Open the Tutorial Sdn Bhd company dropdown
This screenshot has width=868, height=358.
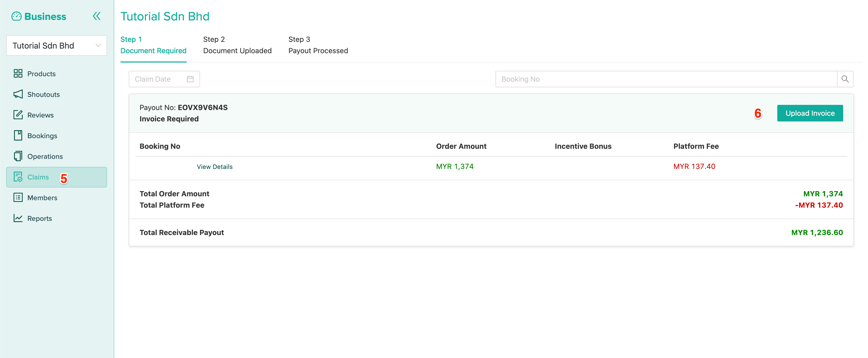[x=57, y=45]
